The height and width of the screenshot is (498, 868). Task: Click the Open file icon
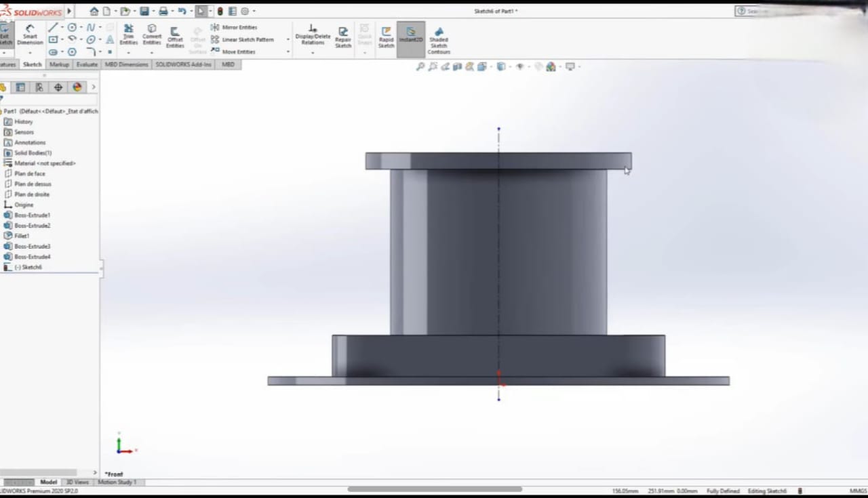[125, 12]
